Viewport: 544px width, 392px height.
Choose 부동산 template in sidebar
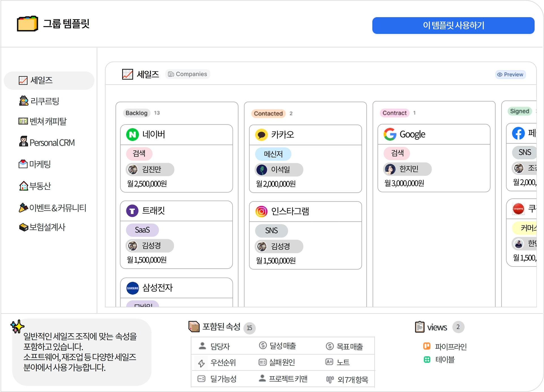35,186
